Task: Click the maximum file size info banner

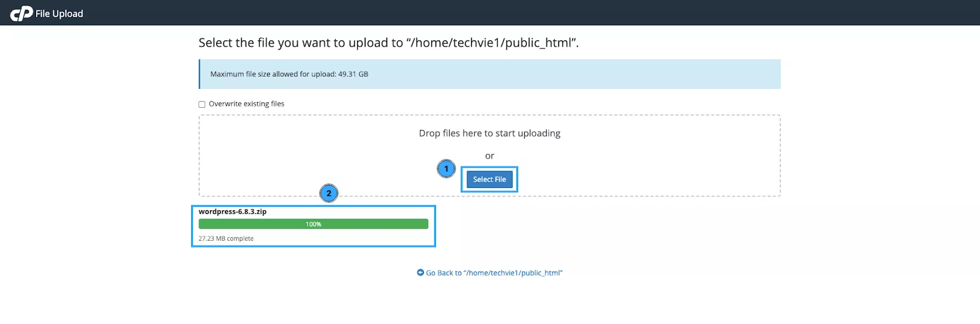Action: tap(490, 74)
